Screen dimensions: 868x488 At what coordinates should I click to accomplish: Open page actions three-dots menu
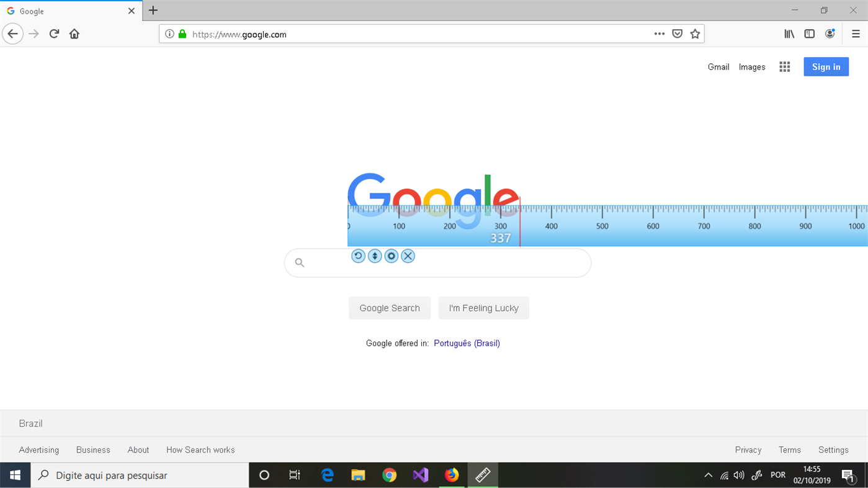tap(660, 34)
